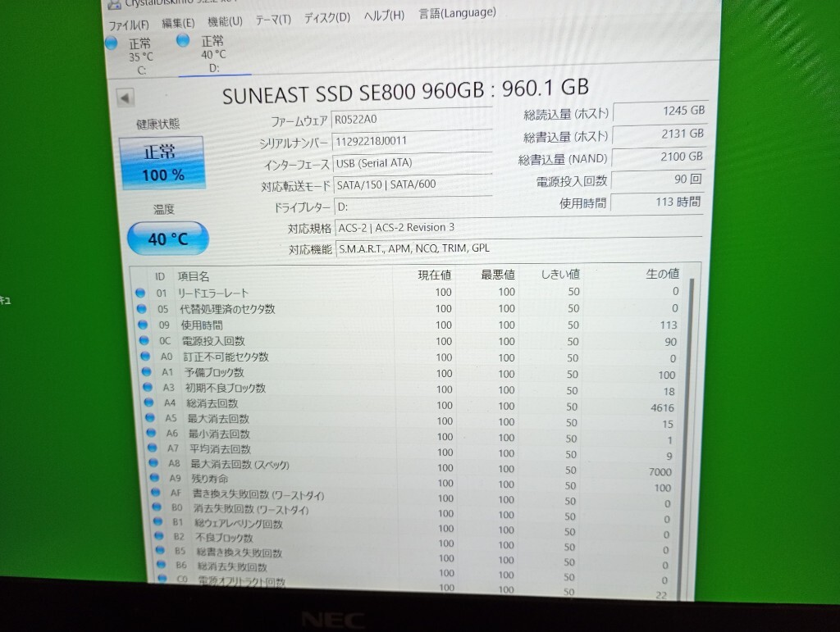Open the ディスク(D) menu
This screenshot has height=632, width=840.
coord(326,18)
